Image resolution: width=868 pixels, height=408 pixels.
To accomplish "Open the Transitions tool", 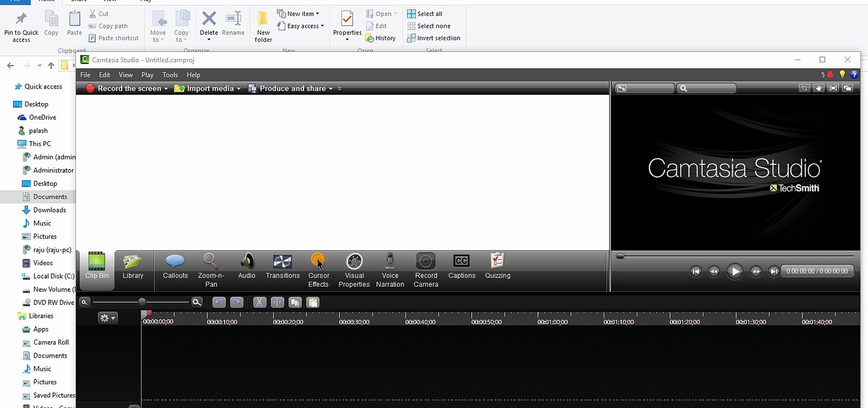I will tap(283, 266).
